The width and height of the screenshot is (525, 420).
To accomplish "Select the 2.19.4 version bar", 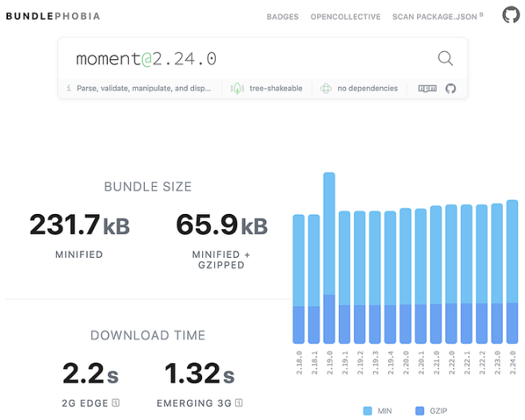I will (390, 277).
